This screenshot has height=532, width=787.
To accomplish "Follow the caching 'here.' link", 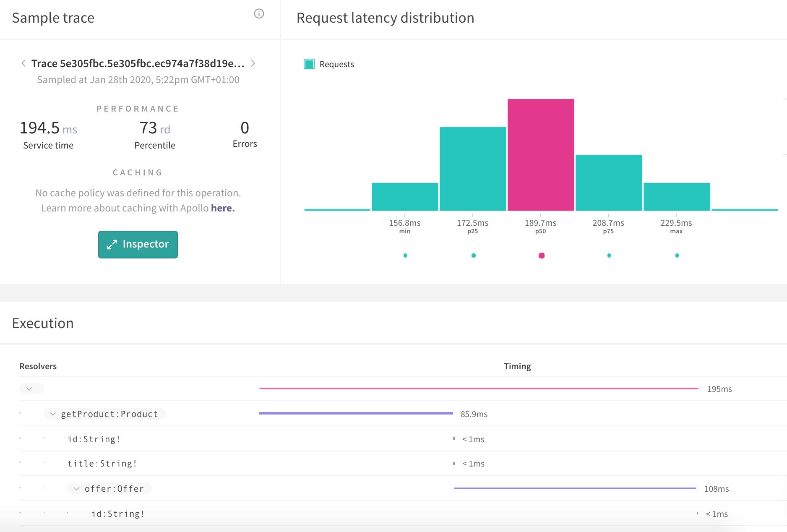I will click(x=223, y=208).
